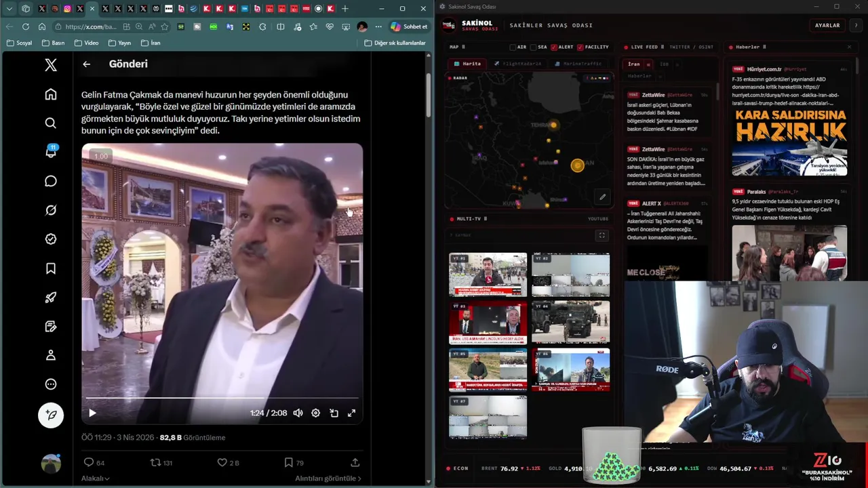Viewport: 868px width, 488px height.
Task: Switch to FlightRadar24 tab
Action: coord(517,64)
